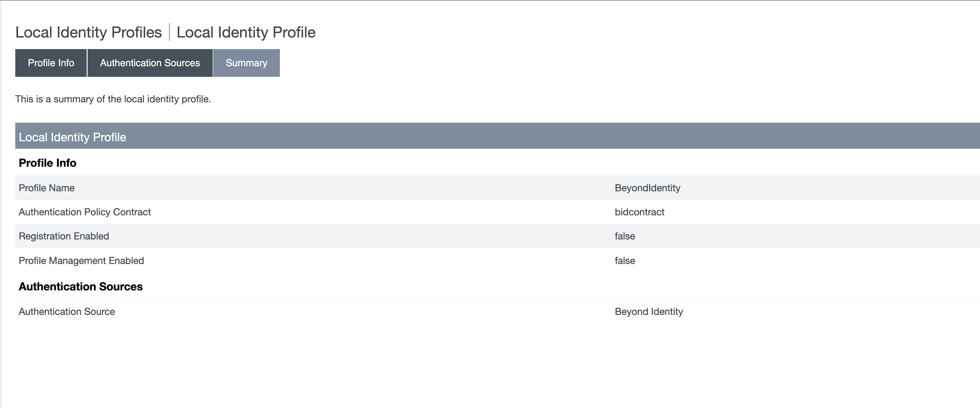The width and height of the screenshot is (980, 408).
Task: Switch to the Authentication Sources tab
Action: [150, 63]
